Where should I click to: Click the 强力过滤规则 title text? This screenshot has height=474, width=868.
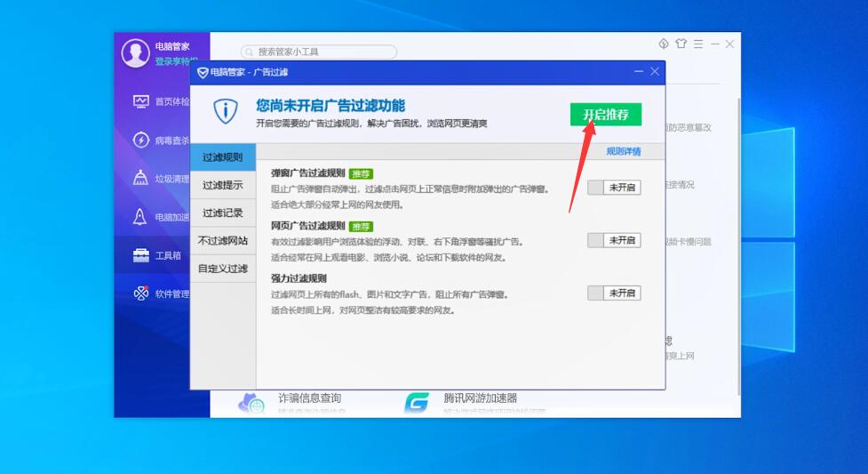pyautogui.click(x=299, y=278)
